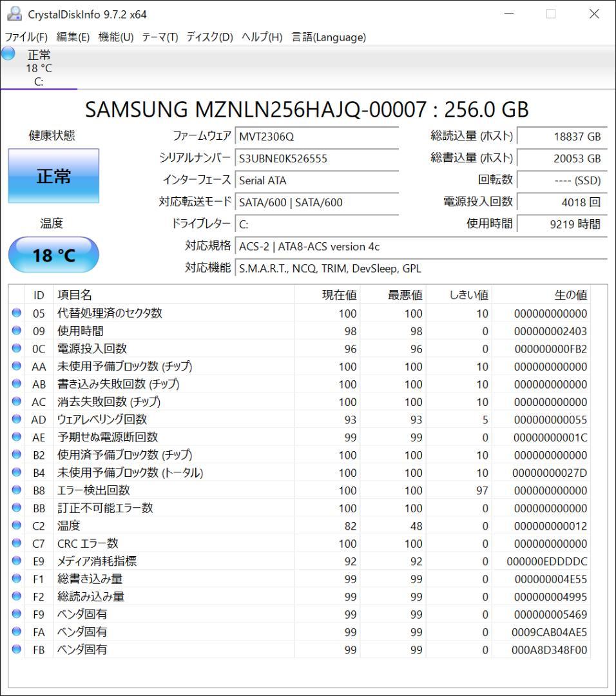Click the CrystalDiskInfo application icon

tap(14, 13)
